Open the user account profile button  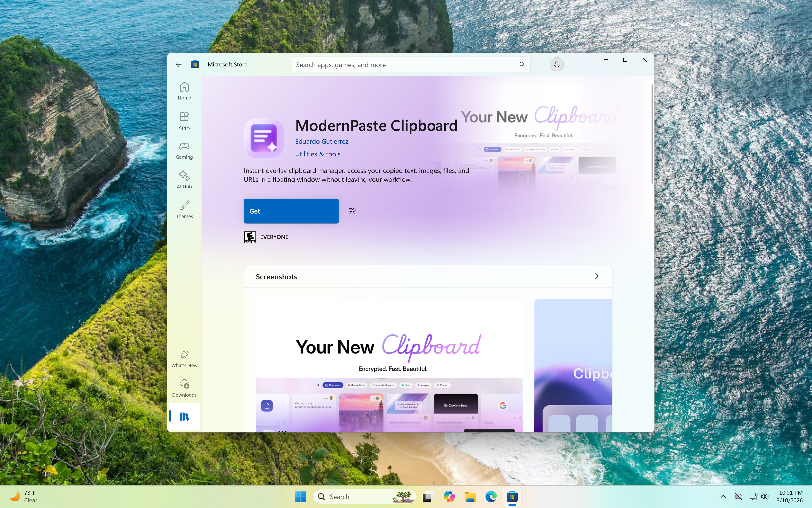click(x=557, y=64)
